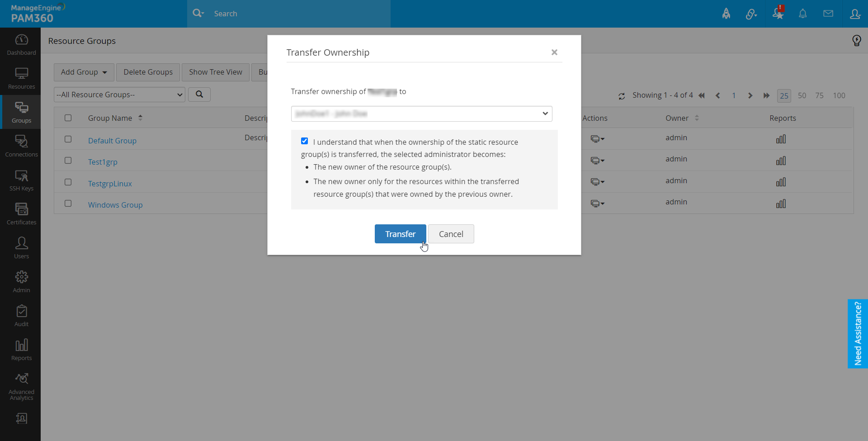Click the Transfer button
Screen dimensions: 868x441
tap(400, 234)
